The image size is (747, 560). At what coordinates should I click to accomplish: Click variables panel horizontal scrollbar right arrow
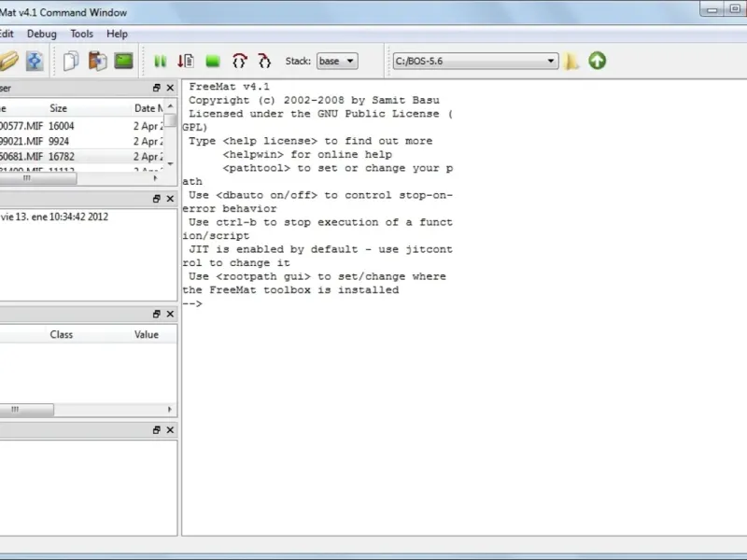pos(170,409)
